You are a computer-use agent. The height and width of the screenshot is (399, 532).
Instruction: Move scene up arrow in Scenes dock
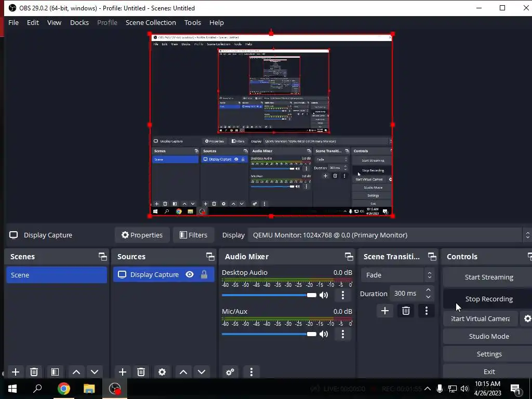(76, 372)
